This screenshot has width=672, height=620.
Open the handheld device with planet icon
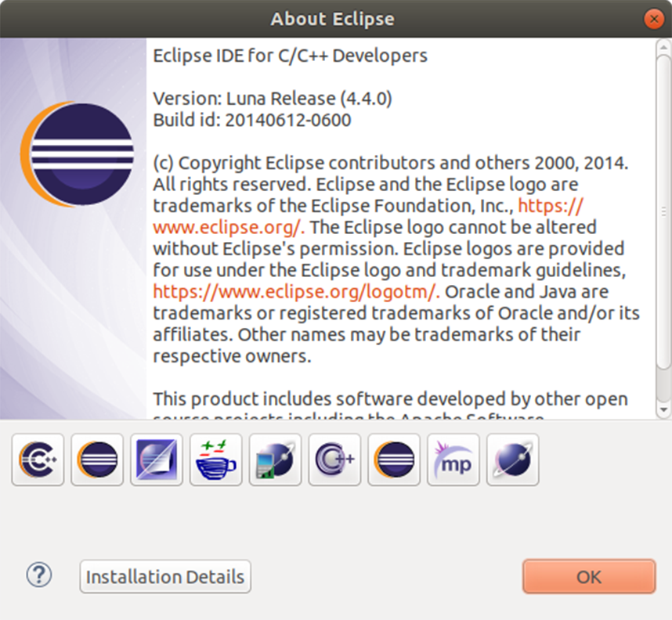click(275, 460)
